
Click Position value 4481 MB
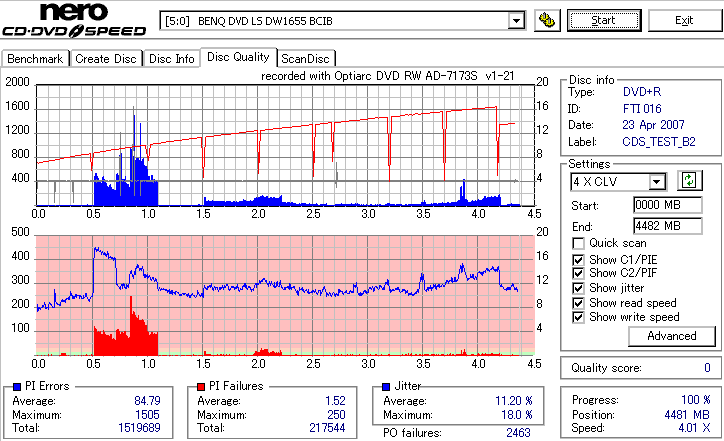pos(687,415)
